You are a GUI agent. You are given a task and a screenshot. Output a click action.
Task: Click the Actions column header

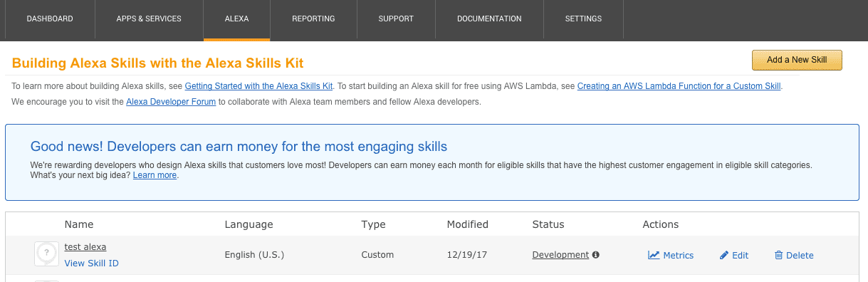click(x=661, y=224)
